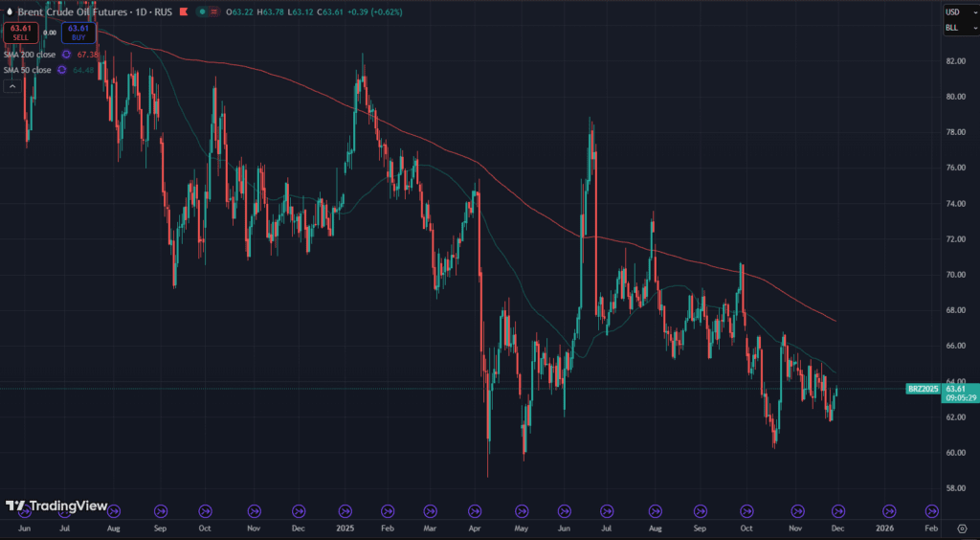Screen dimensions: 980x540
Task: Click the roll marker above 2026
Action: click(887, 511)
